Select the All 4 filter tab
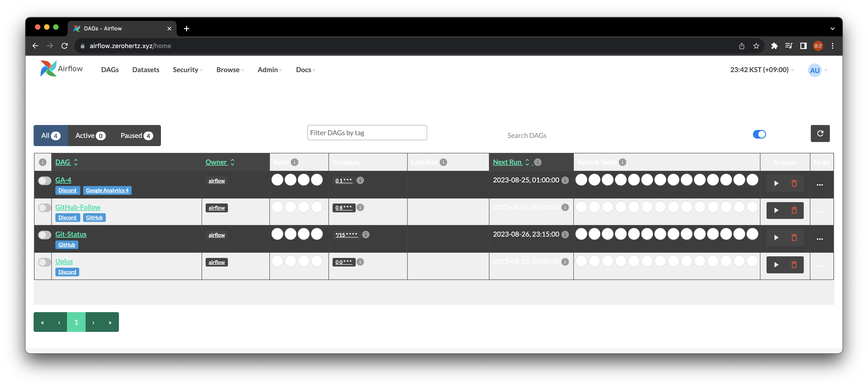This screenshot has width=868, height=387. 51,136
